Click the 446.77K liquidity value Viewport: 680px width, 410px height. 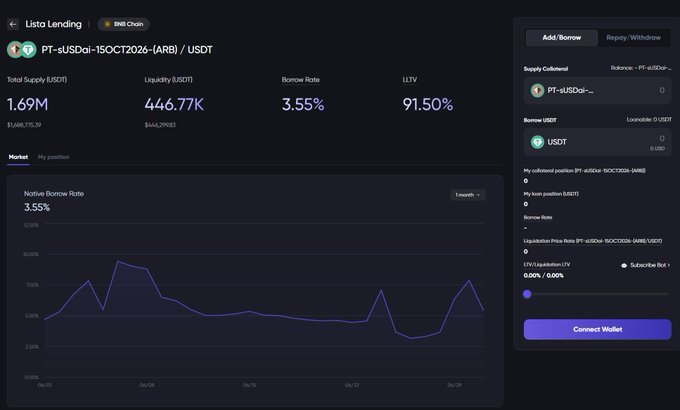click(x=174, y=105)
